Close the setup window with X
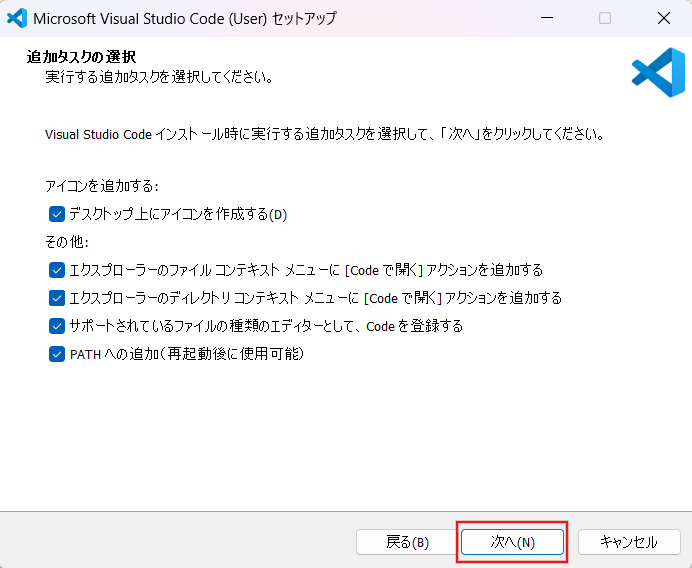The width and height of the screenshot is (692, 568). (663, 18)
